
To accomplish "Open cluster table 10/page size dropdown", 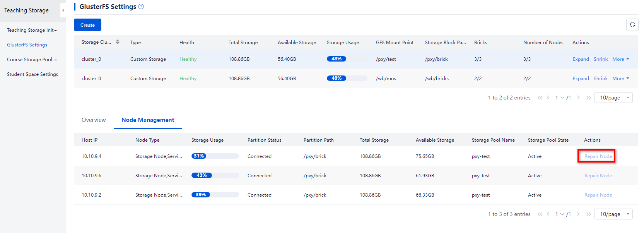I will tap(614, 98).
